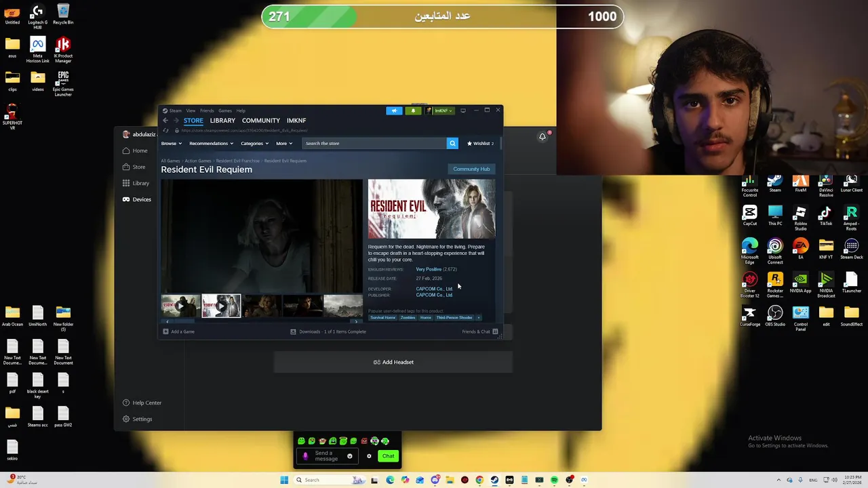
Task: Click the Survival Horror tag
Action: click(383, 317)
